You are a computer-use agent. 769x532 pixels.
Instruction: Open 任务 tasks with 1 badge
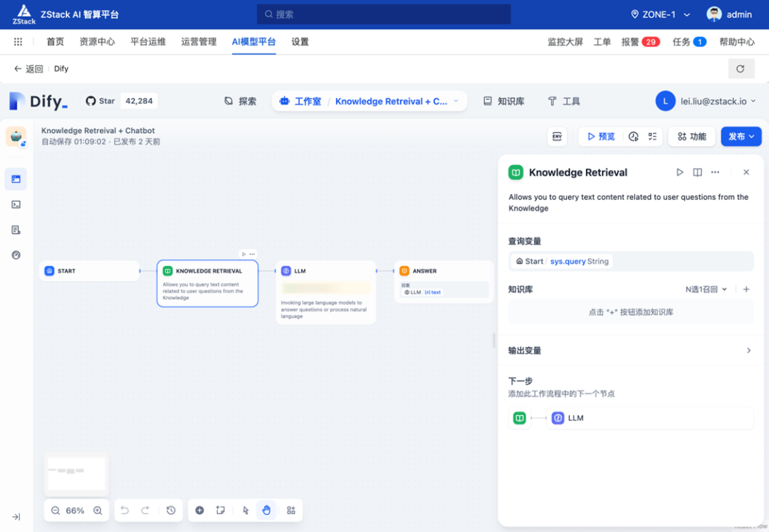pos(689,42)
